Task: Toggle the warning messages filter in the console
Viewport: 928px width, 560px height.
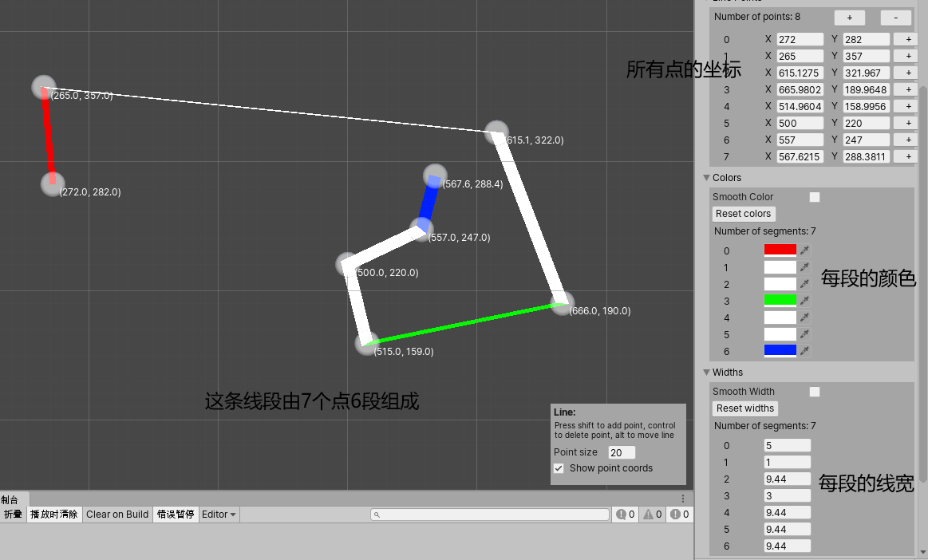Action: pyautogui.click(x=651, y=514)
